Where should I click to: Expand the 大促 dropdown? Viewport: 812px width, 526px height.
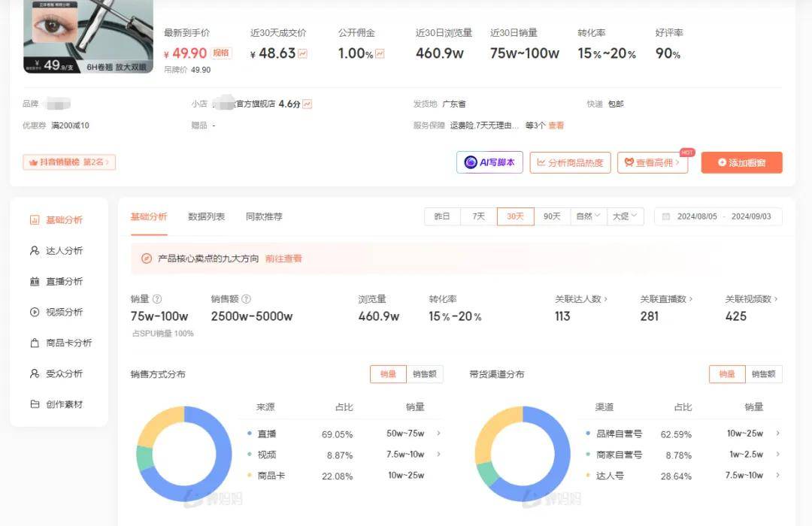[624, 216]
